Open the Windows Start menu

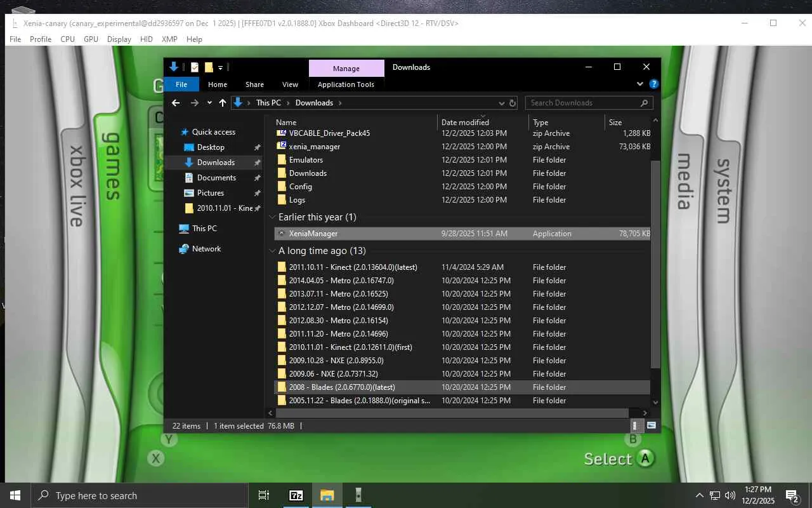tap(15, 495)
